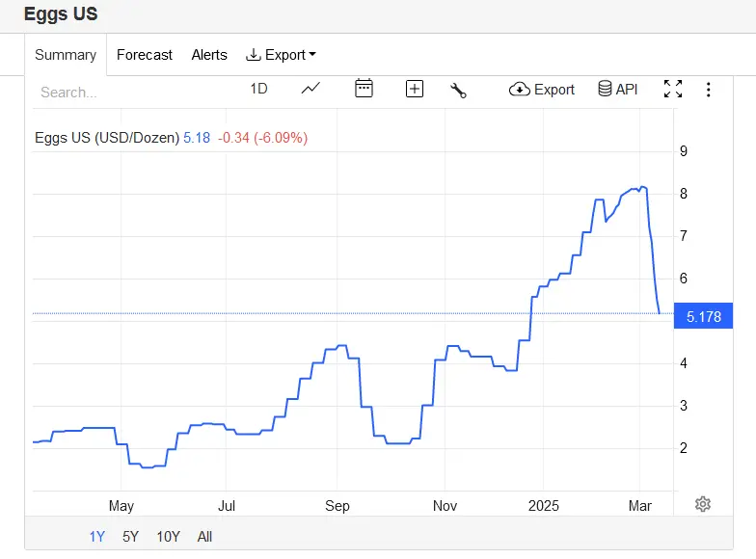Click the plus compare indicator icon
756x559 pixels.
coord(415,89)
